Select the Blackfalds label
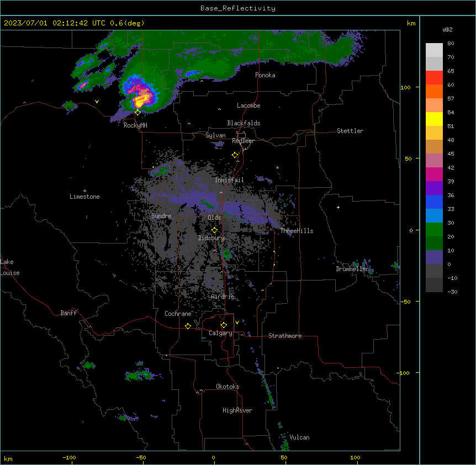The image size is (476, 465). [x=244, y=123]
